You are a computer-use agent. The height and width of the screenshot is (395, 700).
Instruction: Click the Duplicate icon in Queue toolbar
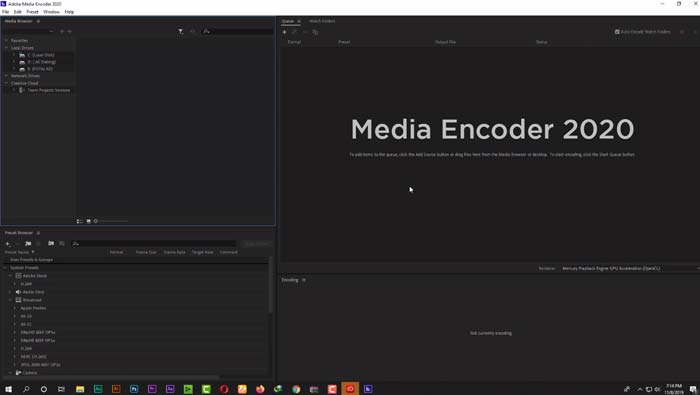point(315,32)
